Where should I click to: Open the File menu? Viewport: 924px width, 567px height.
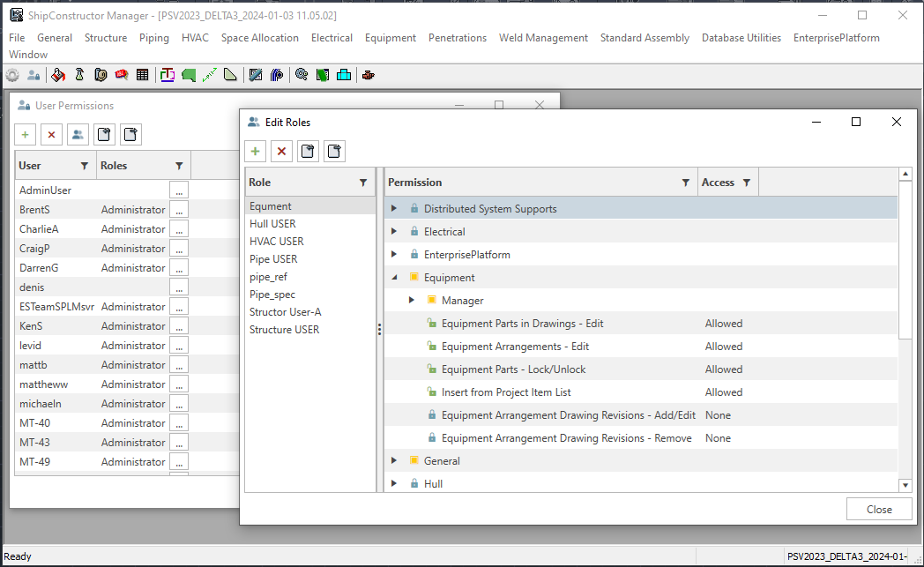17,38
